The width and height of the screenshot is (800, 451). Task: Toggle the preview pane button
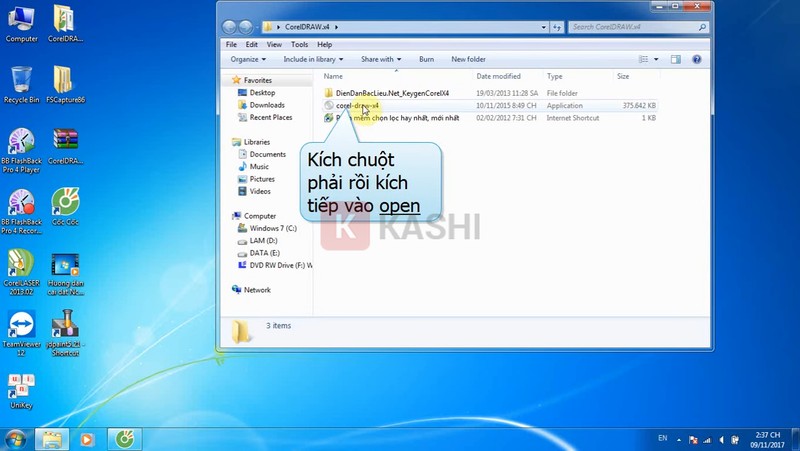676,59
